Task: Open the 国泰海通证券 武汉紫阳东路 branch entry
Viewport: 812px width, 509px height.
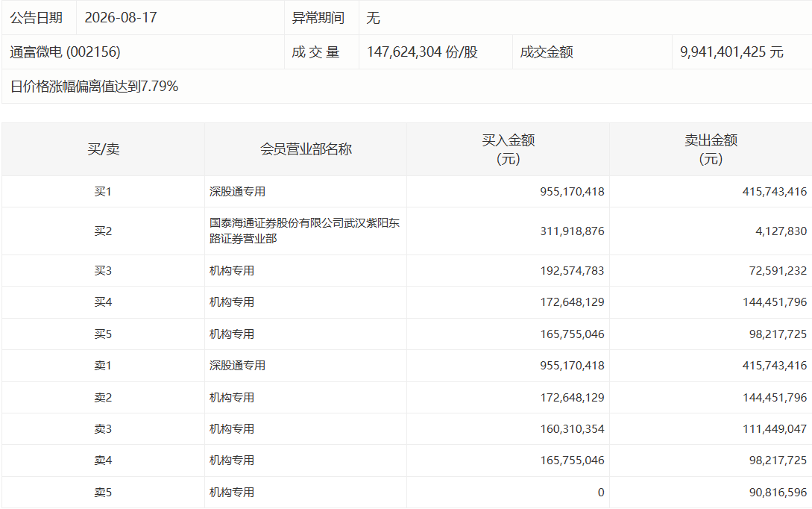Action: coord(304,231)
